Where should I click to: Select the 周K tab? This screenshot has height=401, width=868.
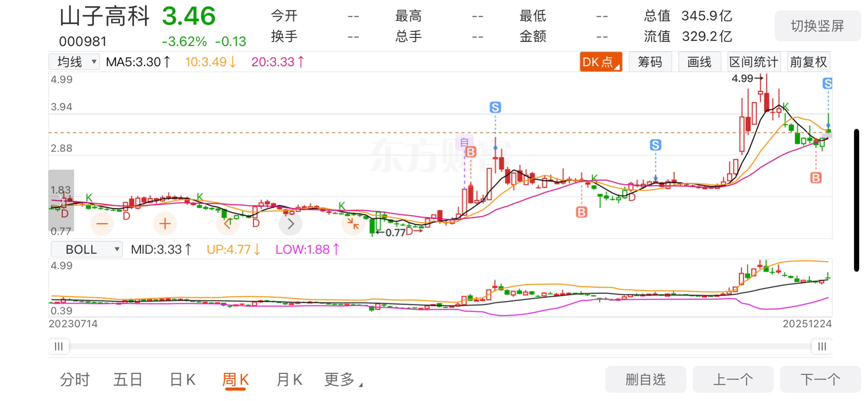pos(235,380)
